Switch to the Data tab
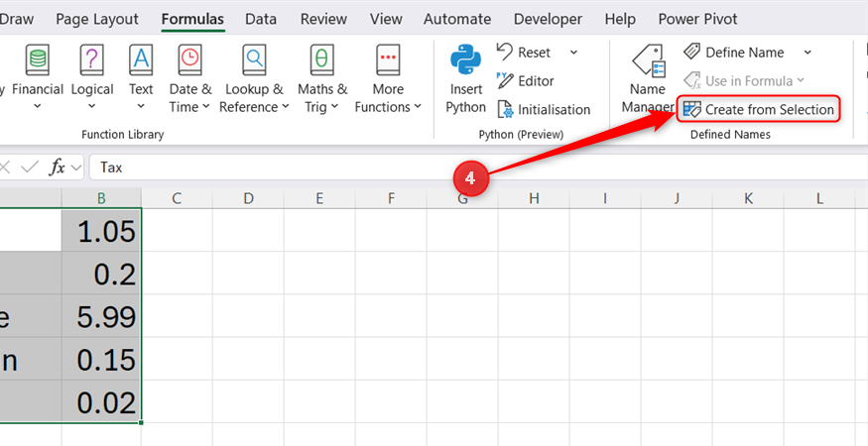 261,19
